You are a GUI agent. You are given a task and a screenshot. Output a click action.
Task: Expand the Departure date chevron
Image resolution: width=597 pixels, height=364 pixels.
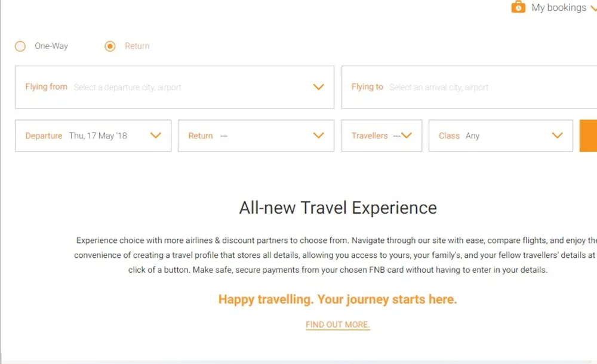pos(156,135)
